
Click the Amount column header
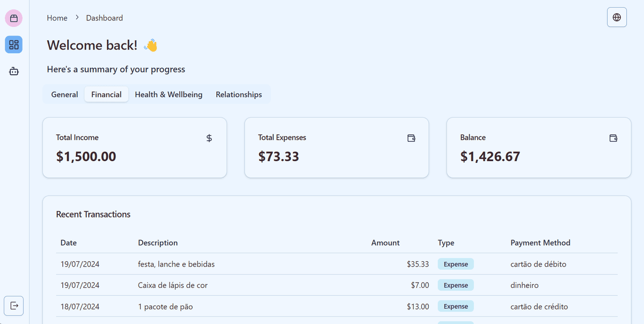pos(385,243)
